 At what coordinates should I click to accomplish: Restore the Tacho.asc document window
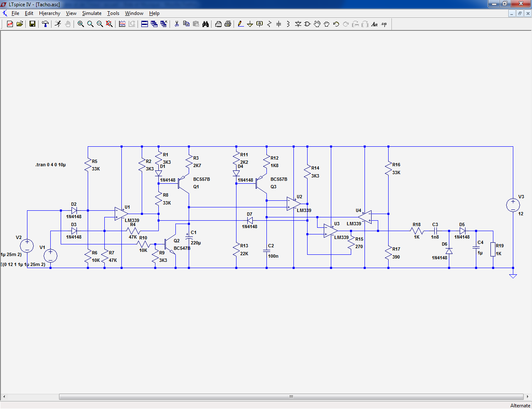[520, 13]
